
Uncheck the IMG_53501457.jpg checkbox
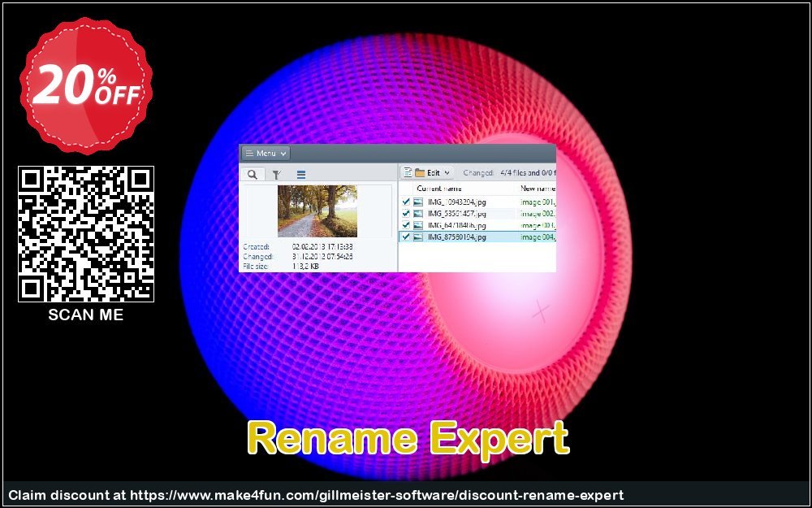point(406,214)
